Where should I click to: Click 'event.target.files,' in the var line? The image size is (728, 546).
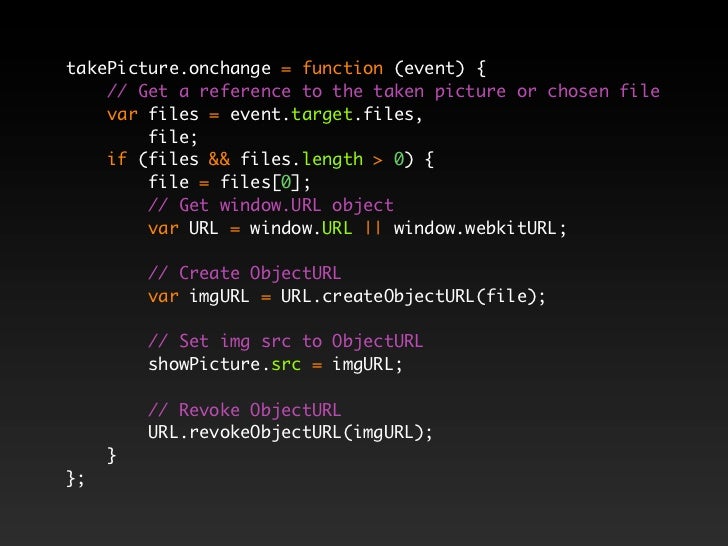326,114
